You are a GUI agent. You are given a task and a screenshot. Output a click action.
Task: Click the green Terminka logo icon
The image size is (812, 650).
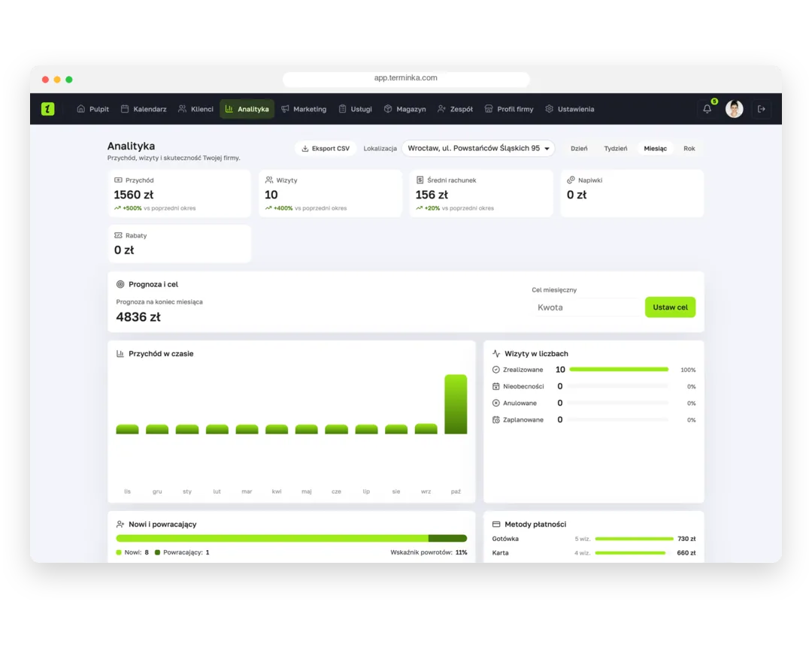(47, 109)
